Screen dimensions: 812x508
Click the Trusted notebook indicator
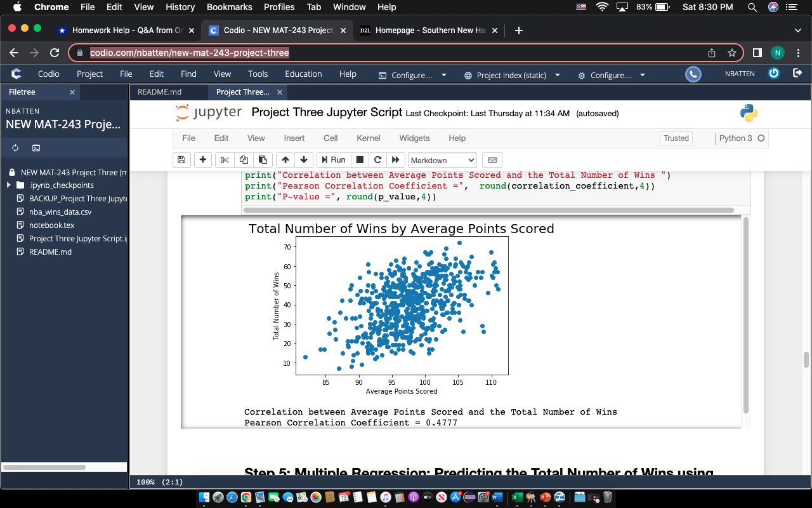point(676,138)
